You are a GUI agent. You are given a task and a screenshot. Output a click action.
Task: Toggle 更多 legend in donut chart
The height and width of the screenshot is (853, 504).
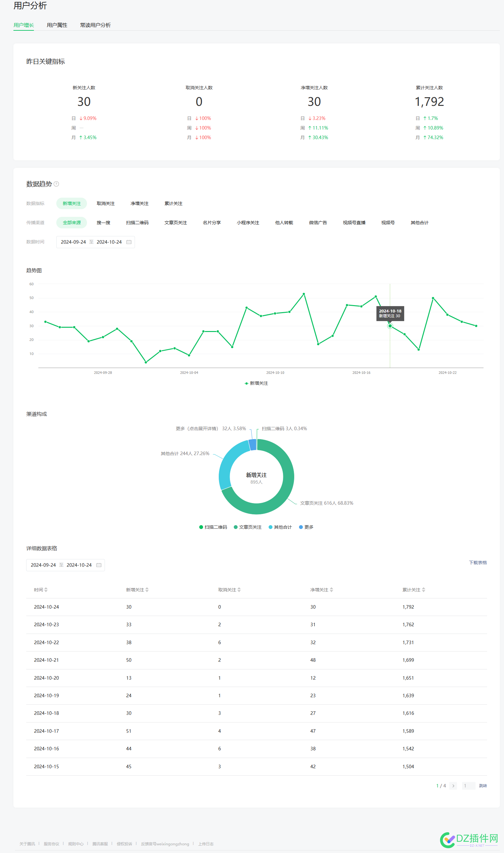tap(306, 527)
